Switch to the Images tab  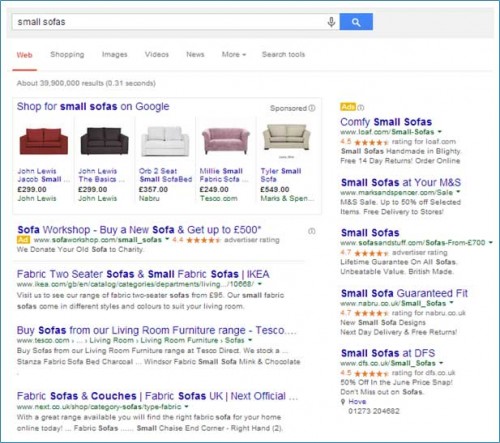coord(115,54)
